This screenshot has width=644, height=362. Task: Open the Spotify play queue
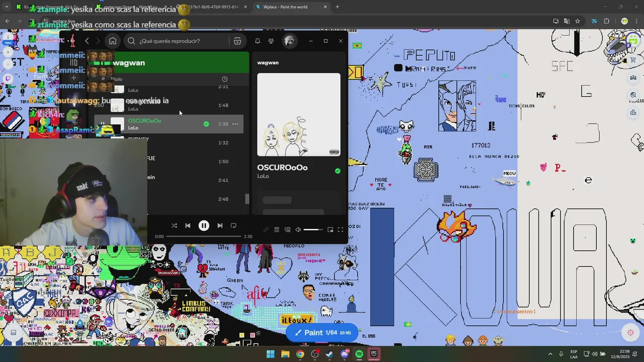tap(276, 230)
